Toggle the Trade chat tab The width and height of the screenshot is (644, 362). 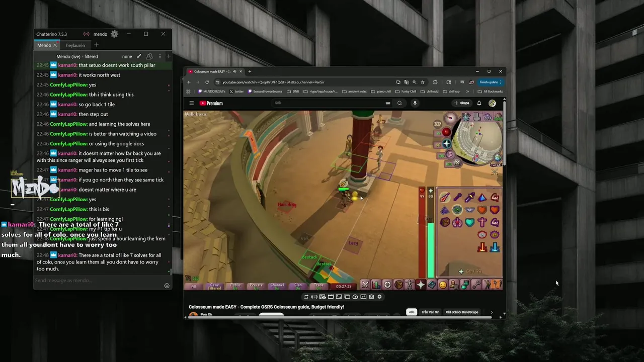(x=319, y=286)
